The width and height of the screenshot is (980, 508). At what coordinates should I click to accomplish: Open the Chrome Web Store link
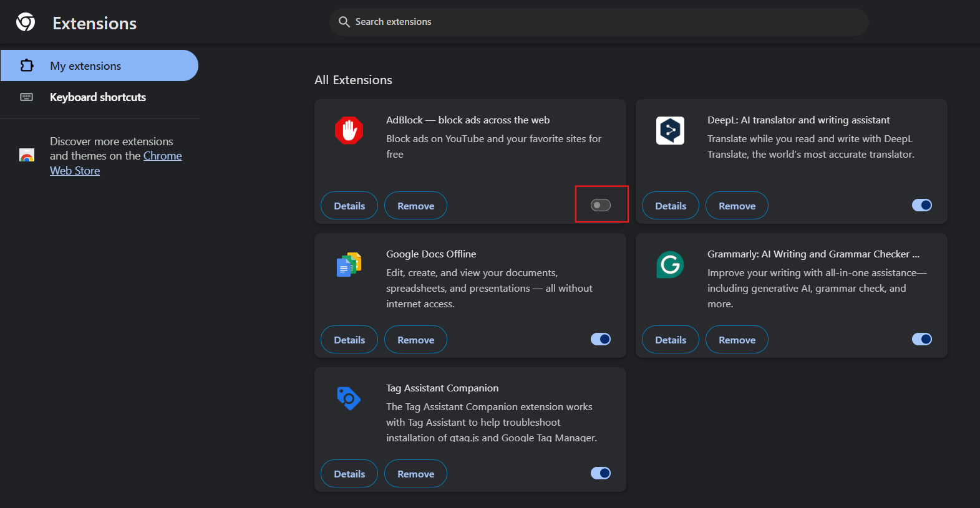click(162, 156)
